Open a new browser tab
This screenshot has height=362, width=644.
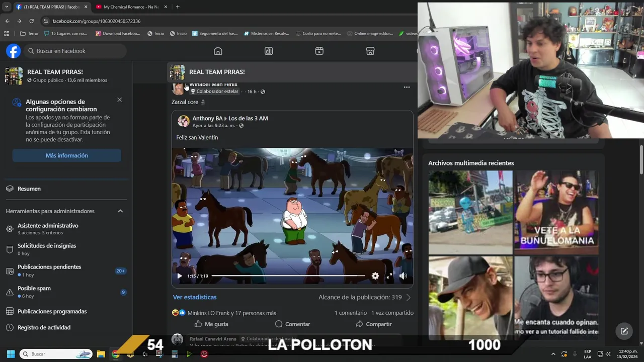pyautogui.click(x=178, y=7)
